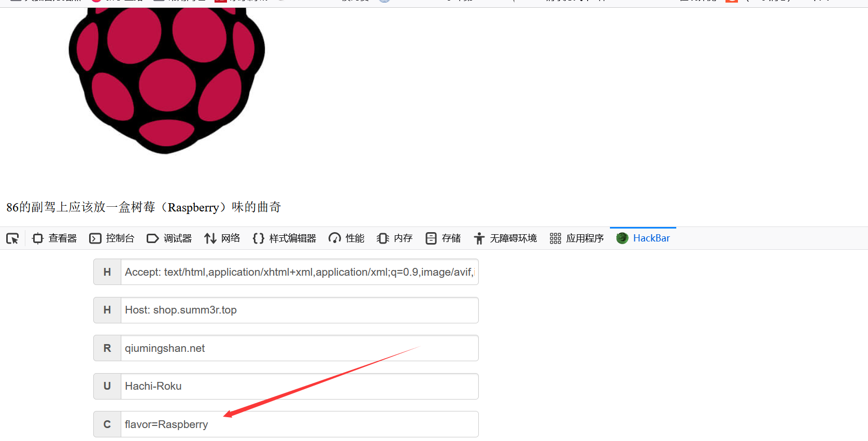Viewport: 868px width, 441px height.
Task: Click the U label of the User-Agent row
Action: tap(107, 386)
